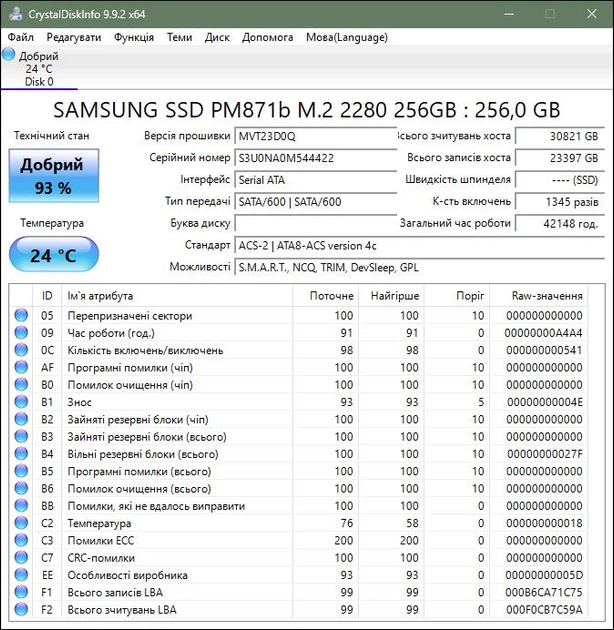Select the Час роботи (год.) row name

coord(111,333)
